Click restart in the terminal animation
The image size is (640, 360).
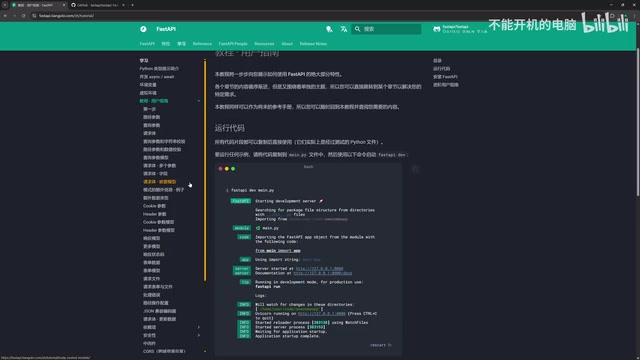point(380,345)
